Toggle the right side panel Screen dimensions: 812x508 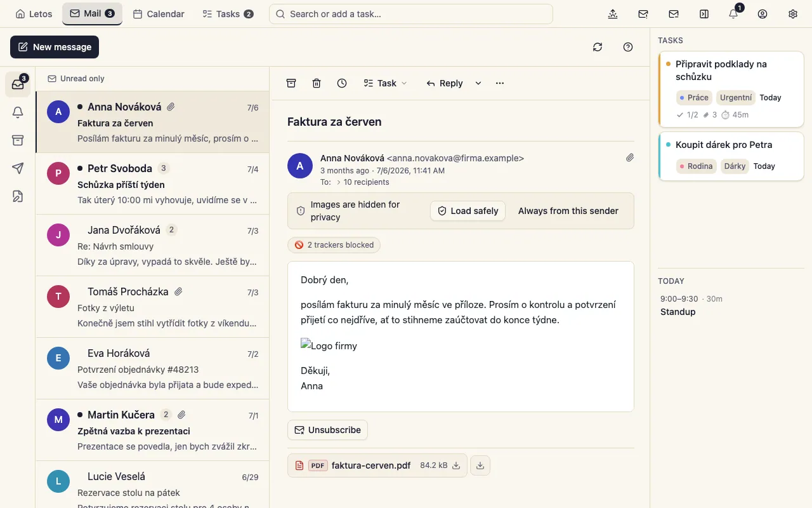[x=704, y=14]
